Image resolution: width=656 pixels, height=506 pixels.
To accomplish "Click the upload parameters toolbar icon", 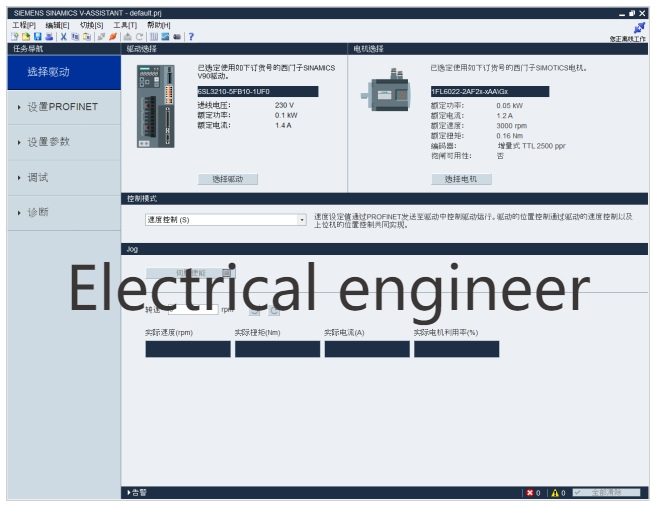I will coord(128,37).
